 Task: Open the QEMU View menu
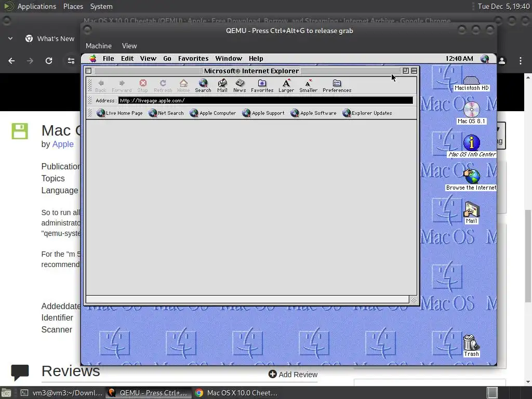129,46
